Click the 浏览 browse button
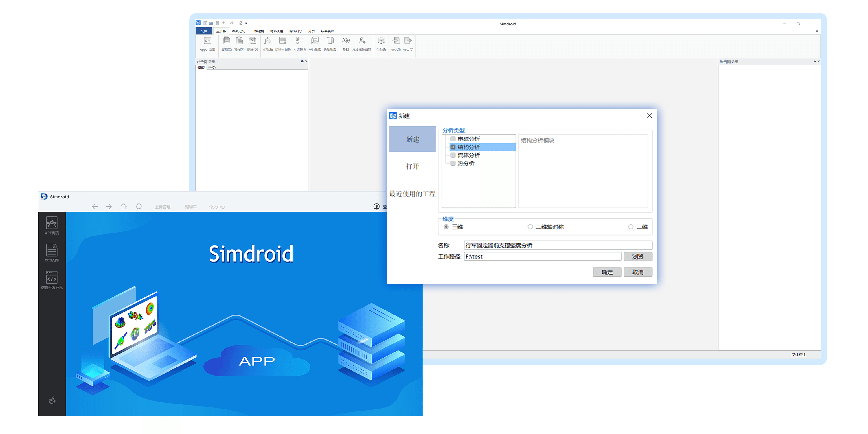868x434 pixels. (637, 256)
